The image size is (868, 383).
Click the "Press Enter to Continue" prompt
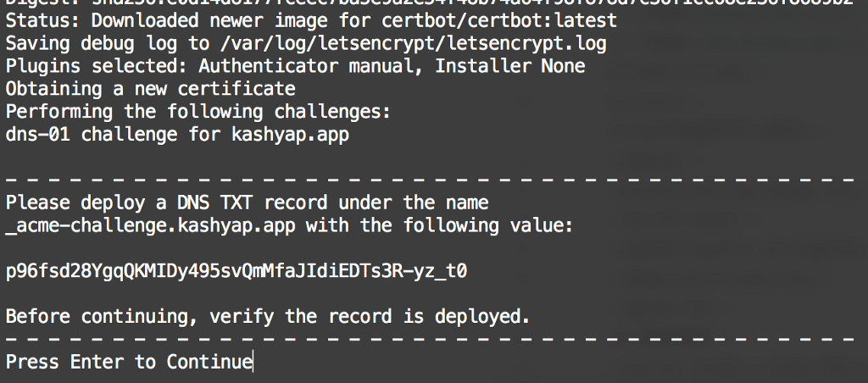pyautogui.click(x=129, y=363)
